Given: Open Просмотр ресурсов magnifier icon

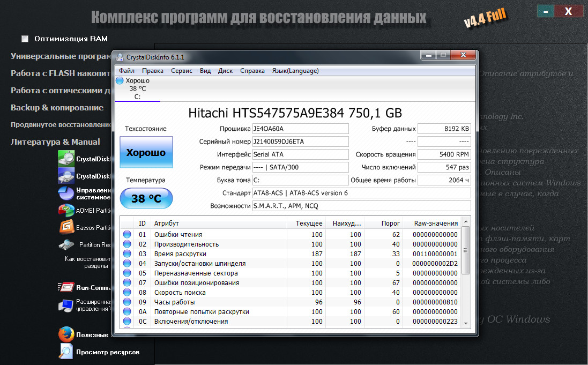Looking at the screenshot, I should 66,352.
